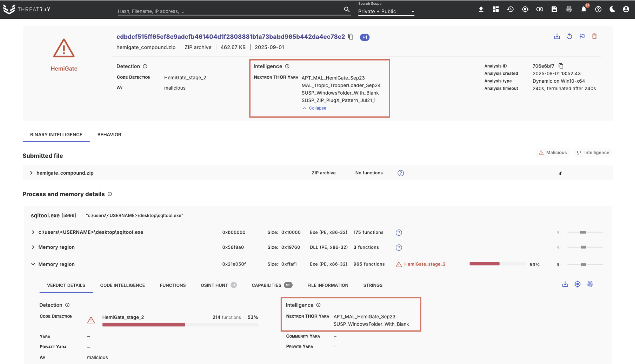Image resolution: width=635 pixels, height=364 pixels.
Task: Collapse the Nextron THOR YARA list
Action: [x=314, y=108]
